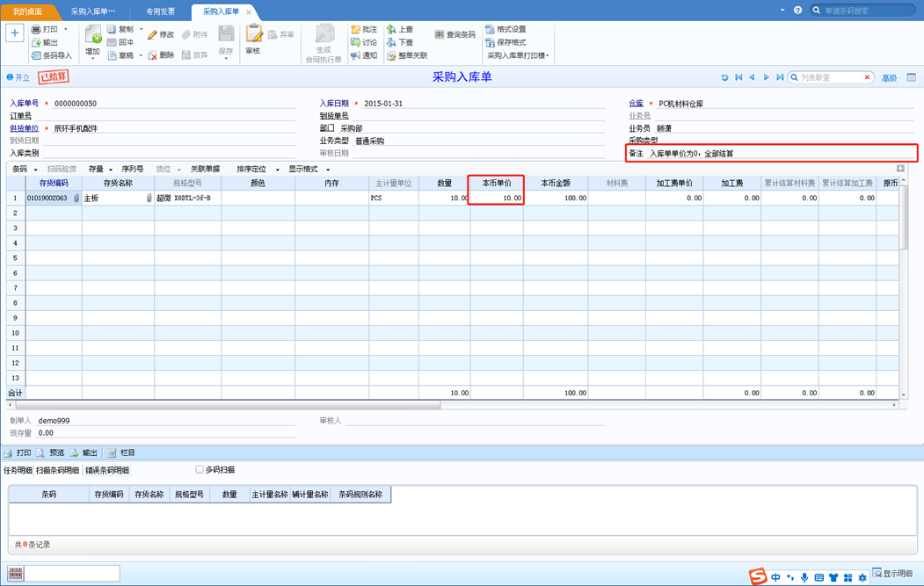Image resolution: width=924 pixels, height=586 pixels.
Task: Click the microphone icon in IME bar
Action: click(804, 578)
